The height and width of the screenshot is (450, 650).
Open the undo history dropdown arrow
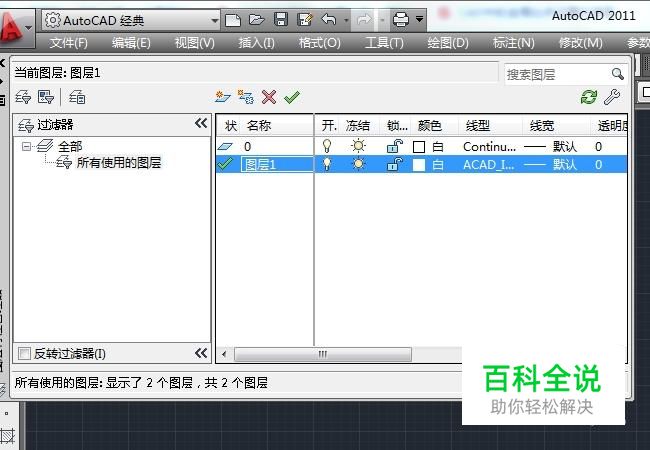(346, 19)
